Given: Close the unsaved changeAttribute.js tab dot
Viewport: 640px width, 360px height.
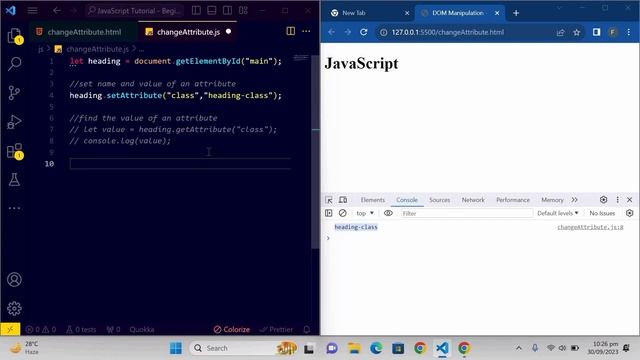Looking at the screenshot, I should tap(229, 31).
